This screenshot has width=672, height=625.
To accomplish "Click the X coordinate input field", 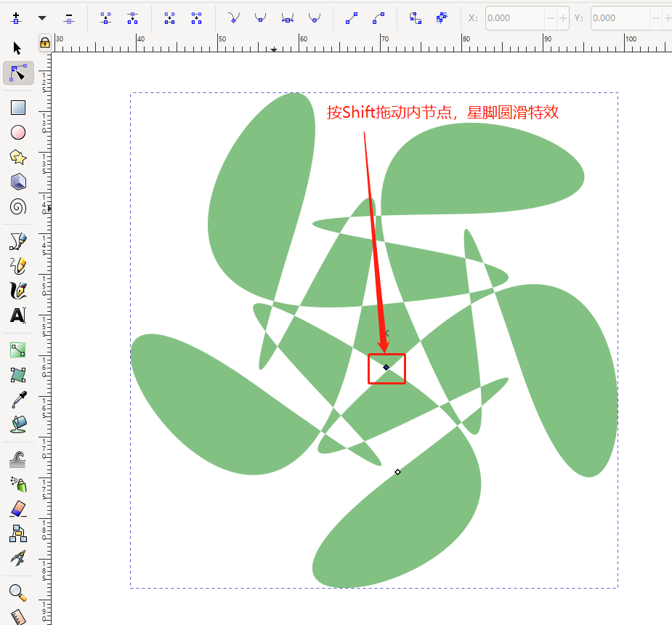I will point(515,18).
